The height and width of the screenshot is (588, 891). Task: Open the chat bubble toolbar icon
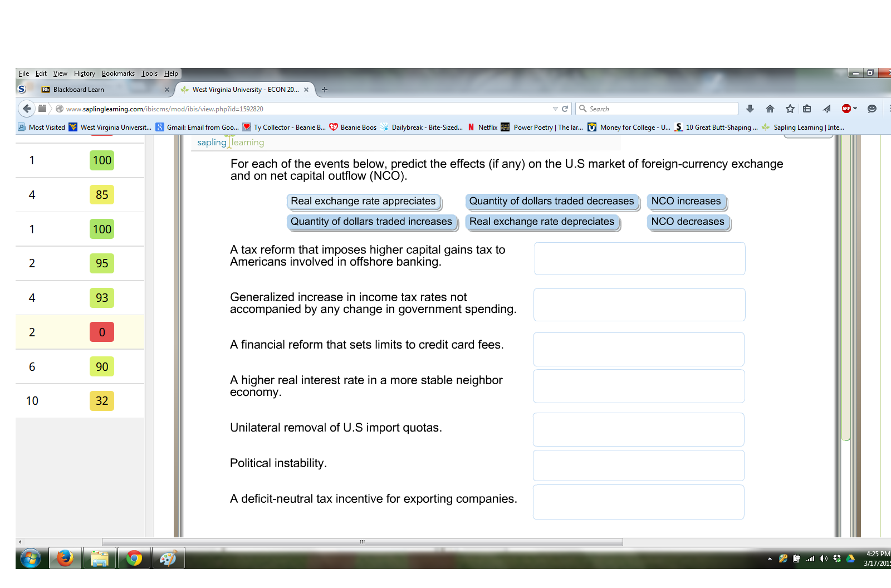(x=872, y=109)
